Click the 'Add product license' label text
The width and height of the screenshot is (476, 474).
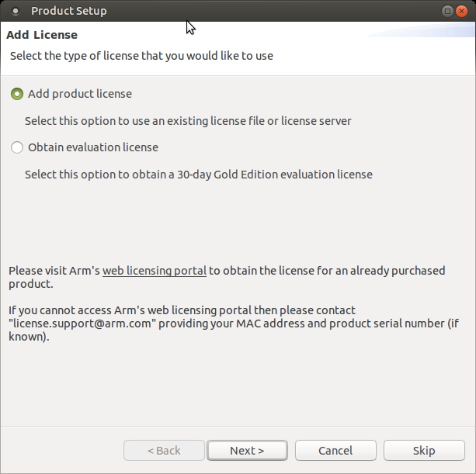coord(80,94)
